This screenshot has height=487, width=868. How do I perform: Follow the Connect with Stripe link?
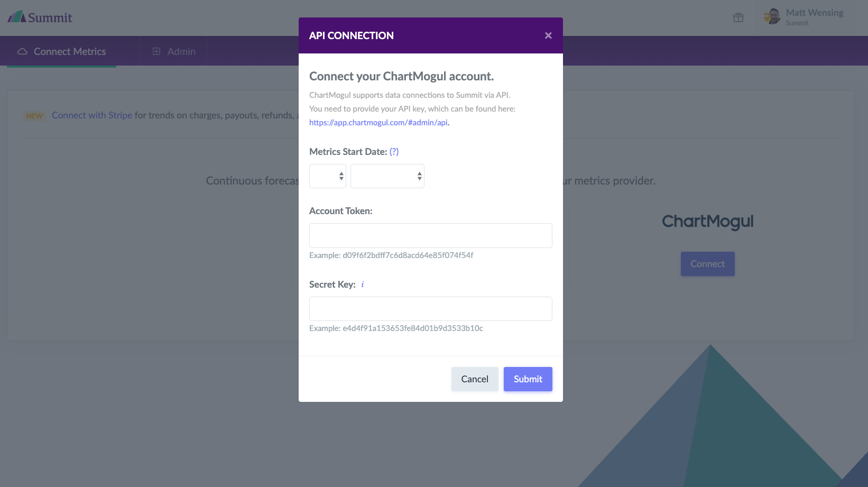pyautogui.click(x=92, y=115)
